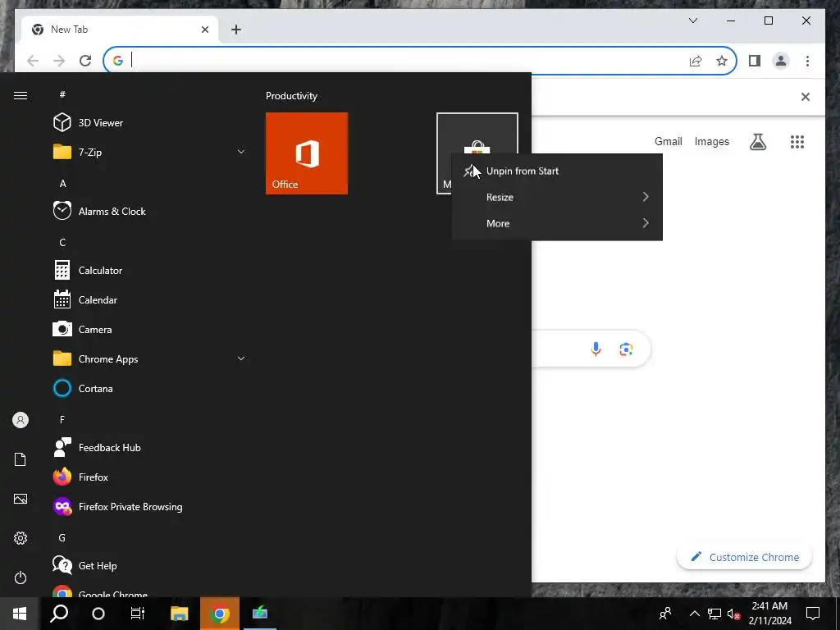This screenshot has height=630, width=840.
Task: Show hidden system tray icons
Action: (x=694, y=614)
